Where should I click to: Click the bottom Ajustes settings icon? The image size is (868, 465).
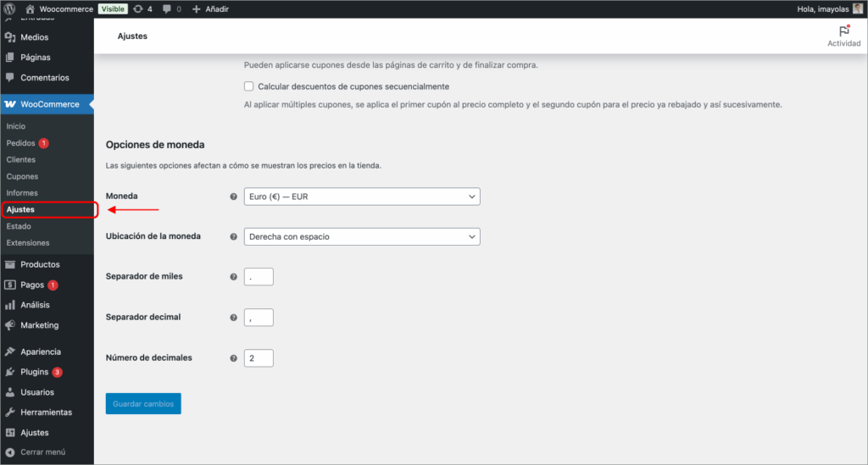pos(10,432)
